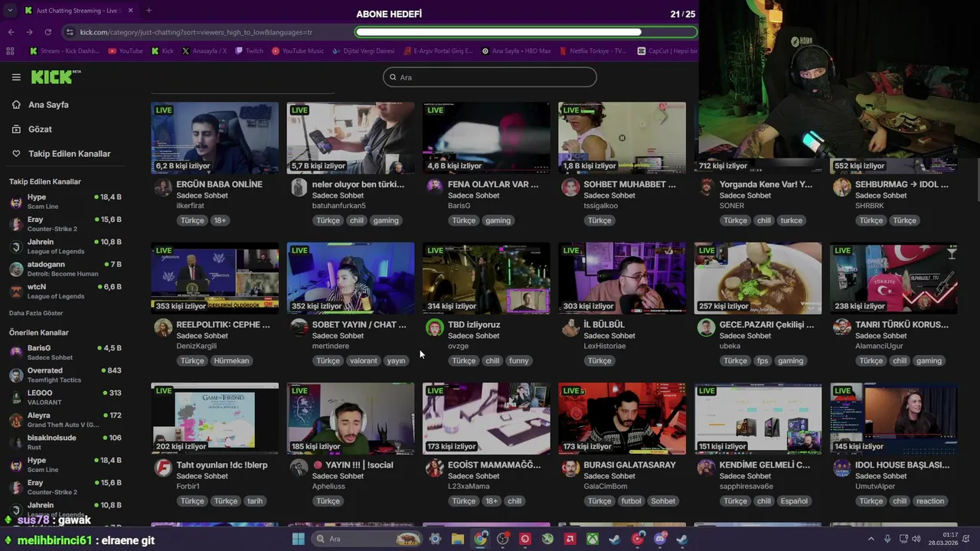Open the YouTube bookmark
The width and height of the screenshot is (980, 551).
click(x=126, y=51)
